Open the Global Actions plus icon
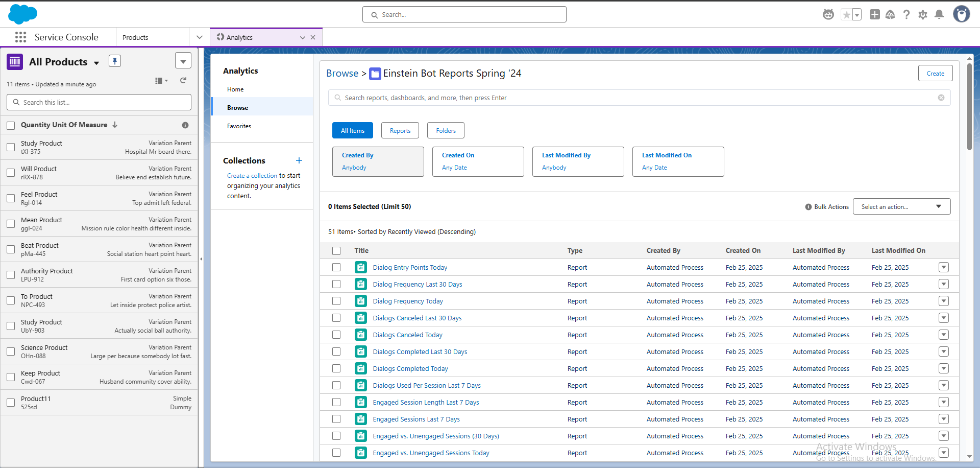The width and height of the screenshot is (980, 469). (x=875, y=14)
